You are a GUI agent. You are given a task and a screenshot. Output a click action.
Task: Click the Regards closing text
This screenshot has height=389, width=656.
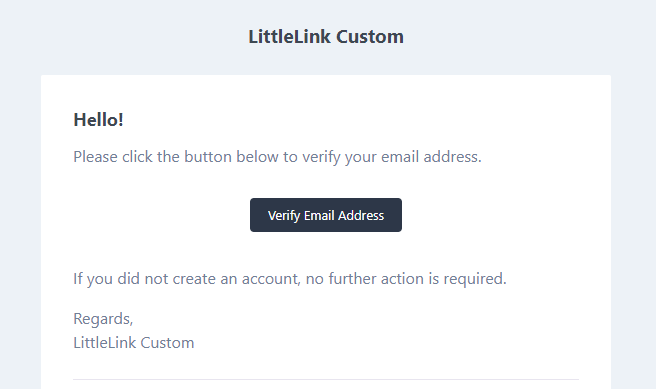tap(103, 319)
